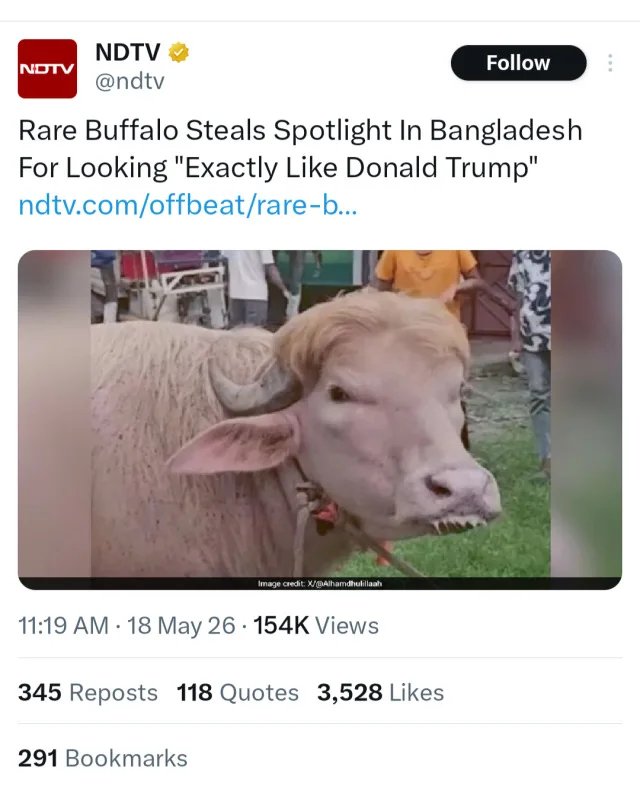Click the Image credit caption under the photo
The image size is (640, 793).
320,583
